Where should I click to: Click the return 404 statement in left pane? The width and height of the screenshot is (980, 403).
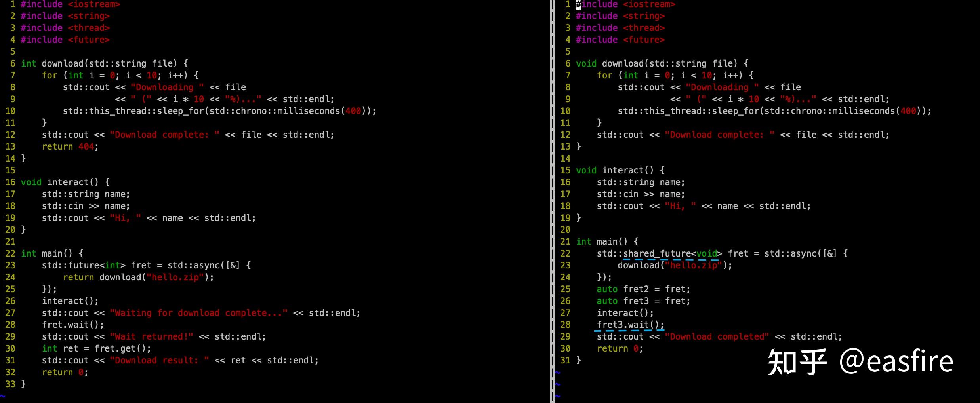70,146
